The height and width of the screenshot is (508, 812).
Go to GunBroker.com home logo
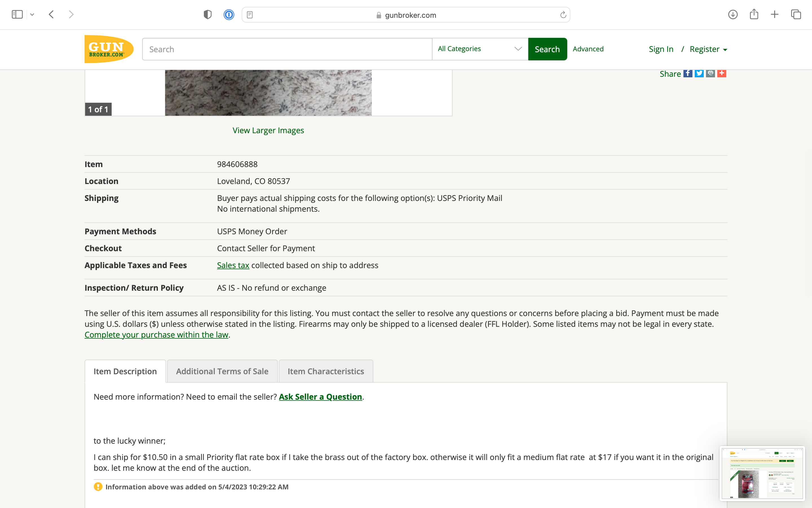click(109, 49)
